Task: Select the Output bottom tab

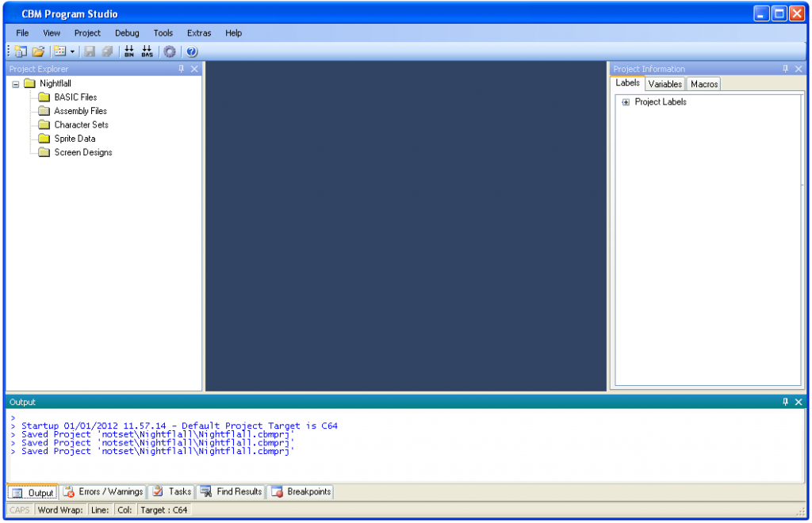Action: 33,492
